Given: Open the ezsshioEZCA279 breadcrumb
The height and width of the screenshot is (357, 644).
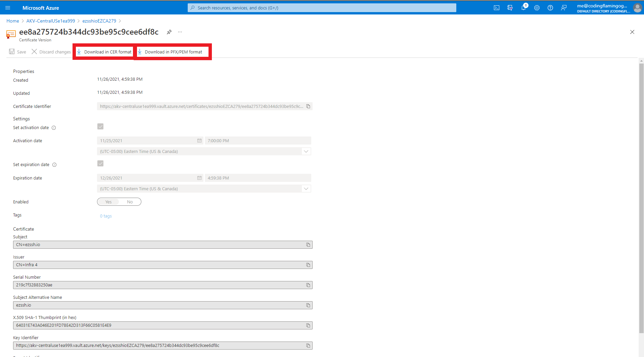Looking at the screenshot, I should (x=99, y=21).
